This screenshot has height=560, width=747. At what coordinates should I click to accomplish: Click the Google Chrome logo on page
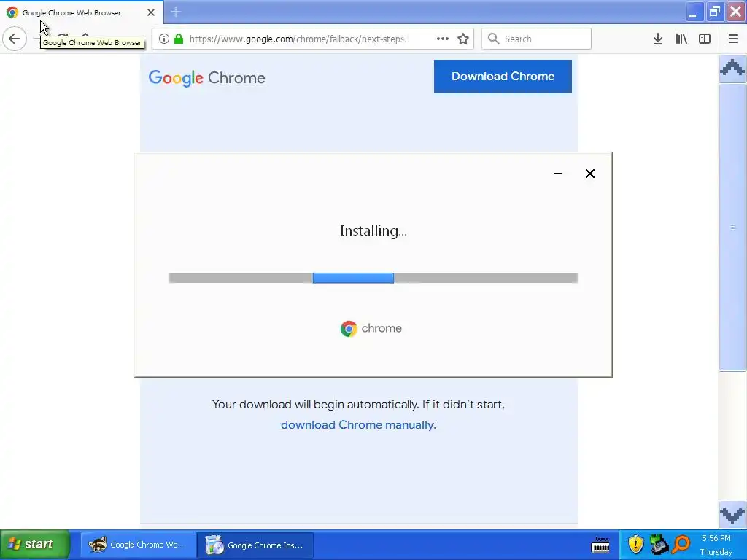coord(206,77)
